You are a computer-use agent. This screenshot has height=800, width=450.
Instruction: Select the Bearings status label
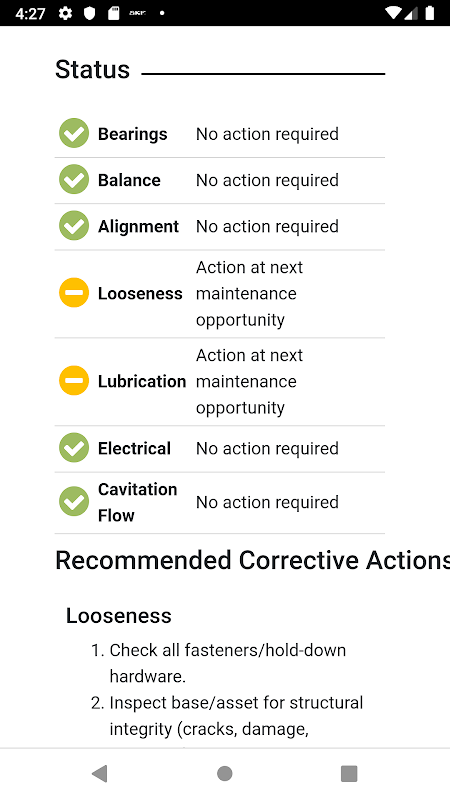click(133, 134)
